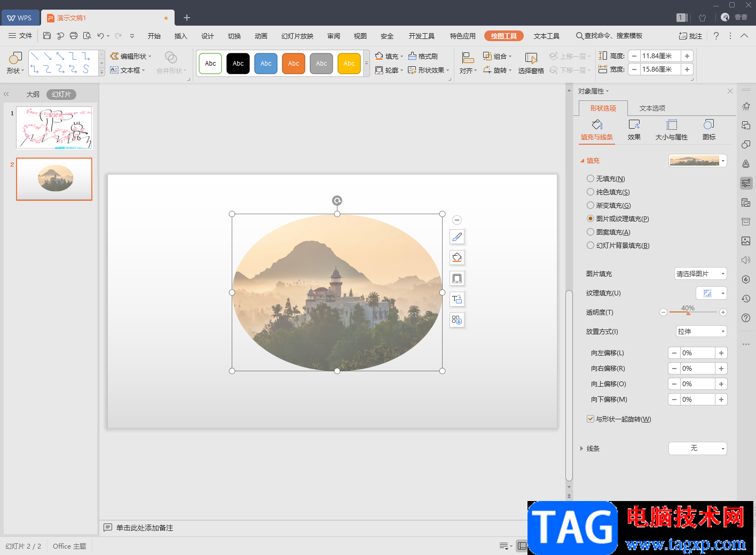Open placement mode (拉伸) dropdown
Screen dimensions: 756x555
[702, 331]
